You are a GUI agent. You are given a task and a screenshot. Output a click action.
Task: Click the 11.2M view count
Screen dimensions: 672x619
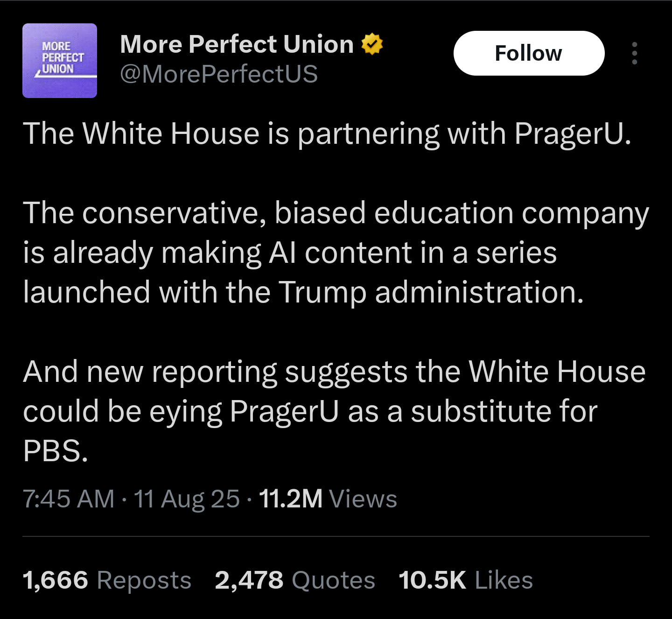point(290,499)
